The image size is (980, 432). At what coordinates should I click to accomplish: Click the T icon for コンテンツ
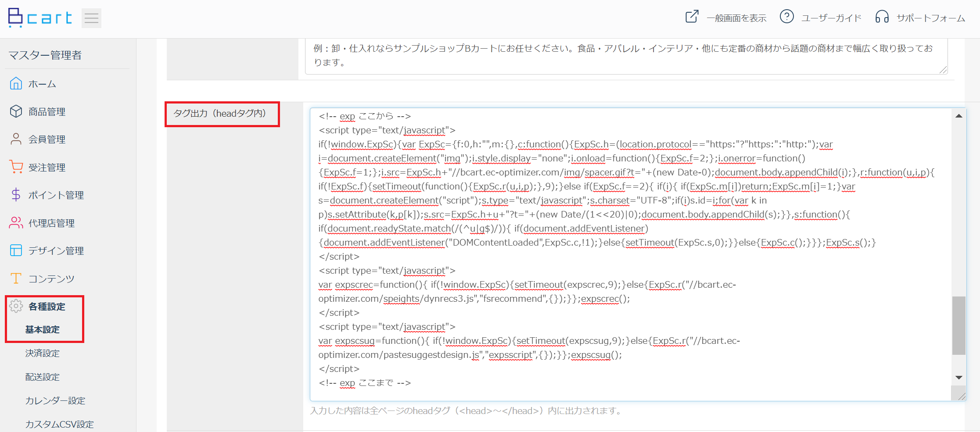pos(16,278)
